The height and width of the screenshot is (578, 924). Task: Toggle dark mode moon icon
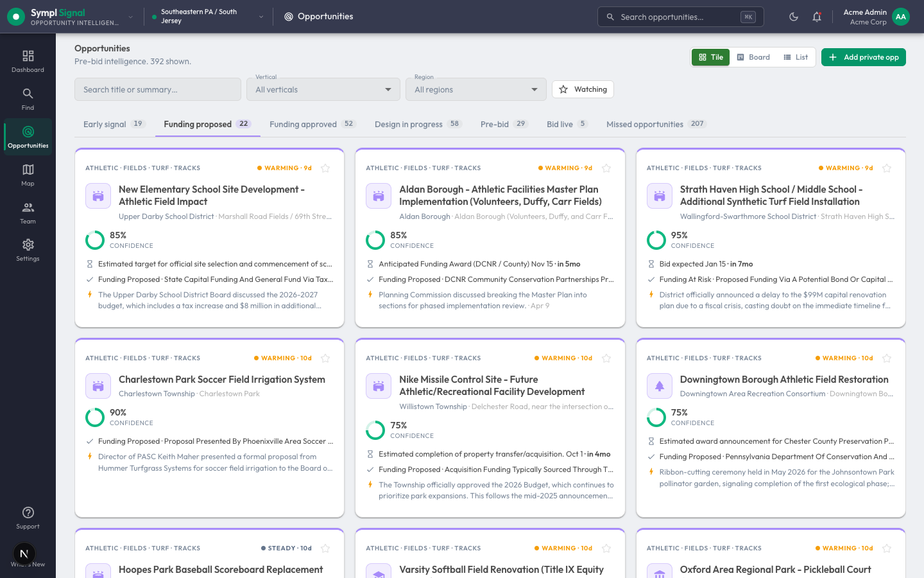point(794,17)
